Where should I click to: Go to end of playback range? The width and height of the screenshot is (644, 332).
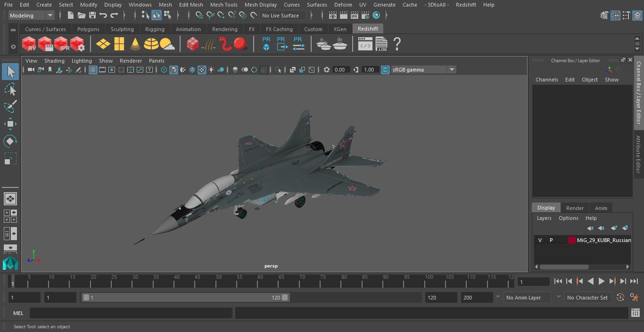pos(634,281)
